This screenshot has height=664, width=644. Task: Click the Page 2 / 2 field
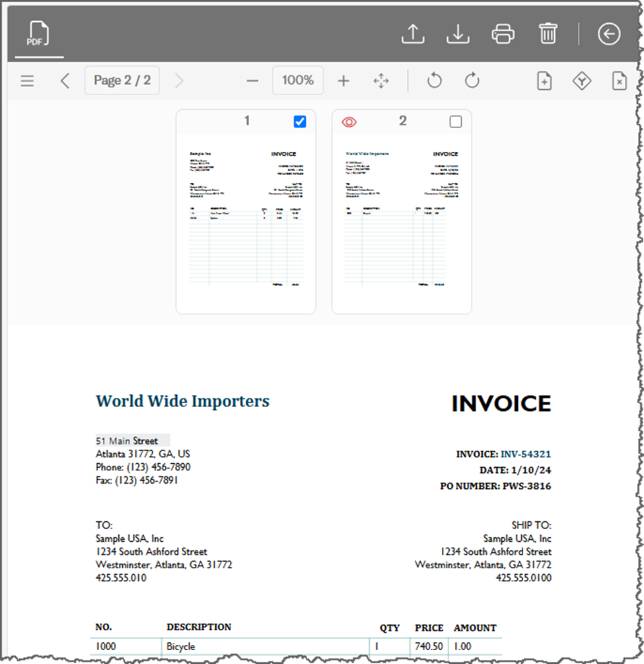(122, 81)
